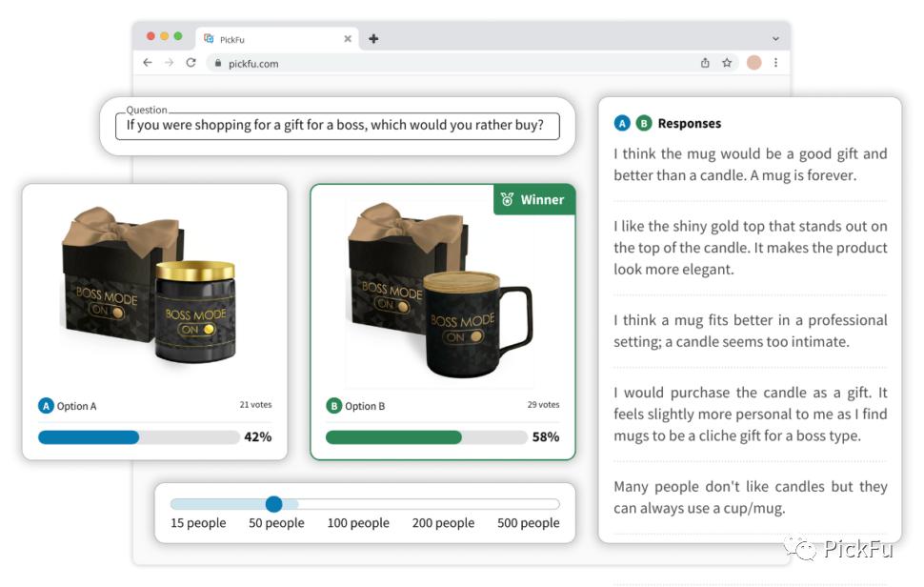The image size is (924, 587).
Task: Click the browser forward arrow
Action: pyautogui.click(x=170, y=63)
